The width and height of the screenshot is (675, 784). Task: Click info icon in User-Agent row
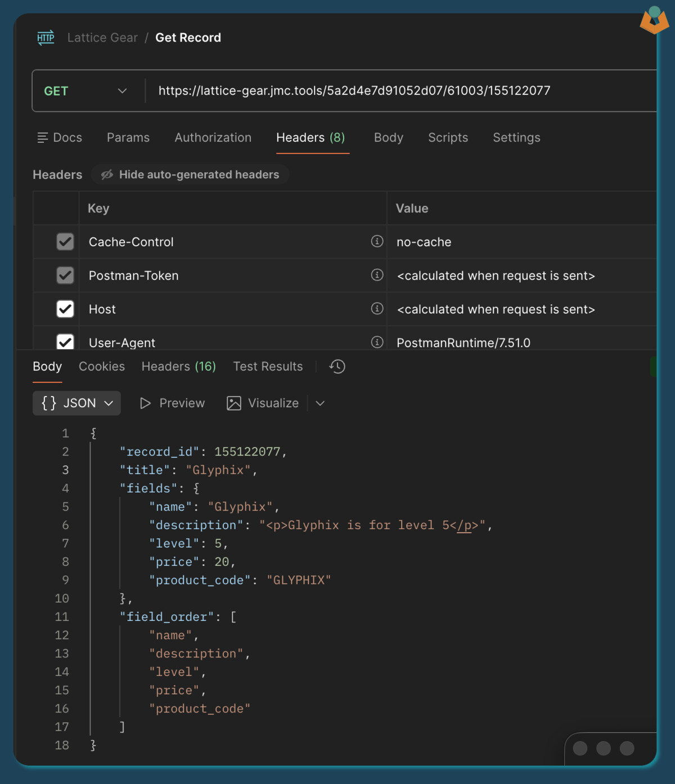click(x=377, y=342)
